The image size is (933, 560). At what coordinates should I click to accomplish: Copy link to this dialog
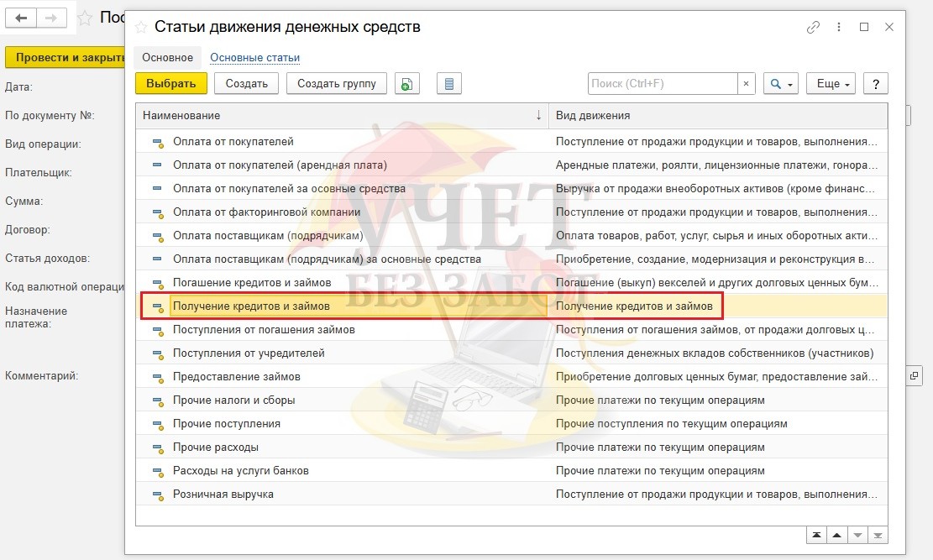point(813,27)
